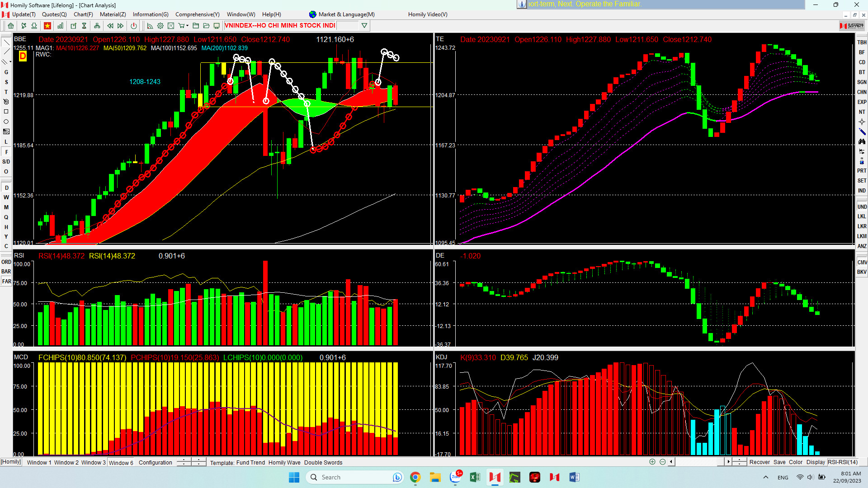Viewport: 868px width, 488px height.
Task: Click the power button toolbar icon
Action: tap(134, 26)
